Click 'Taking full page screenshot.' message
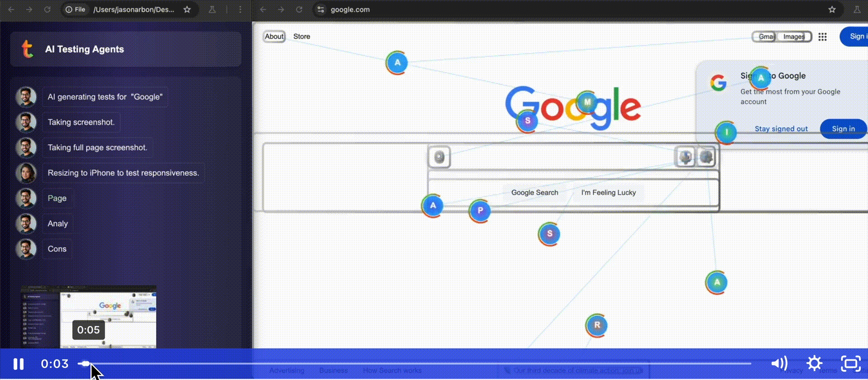868x380 pixels. point(98,147)
